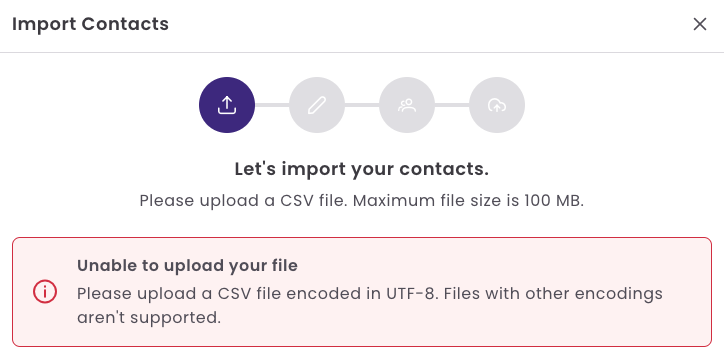Click the red info icon in error alert

[x=45, y=292]
